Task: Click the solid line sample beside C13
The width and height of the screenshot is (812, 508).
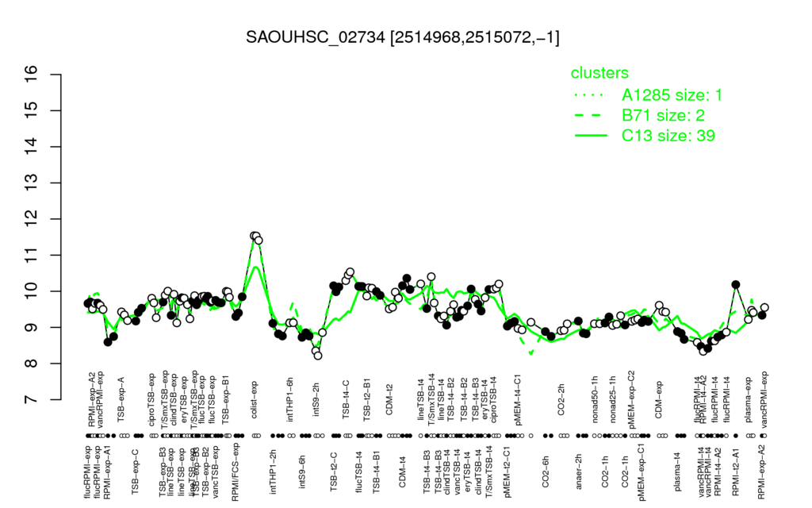Action: point(590,136)
